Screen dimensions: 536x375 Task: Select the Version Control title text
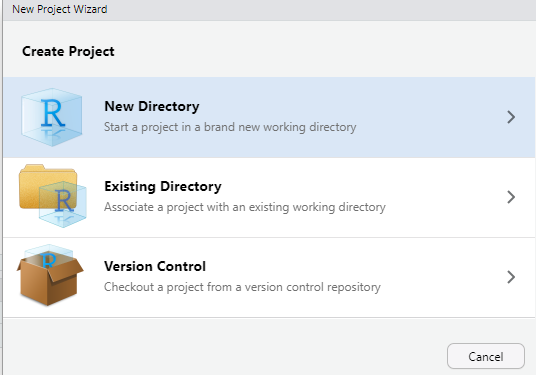pyautogui.click(x=155, y=266)
